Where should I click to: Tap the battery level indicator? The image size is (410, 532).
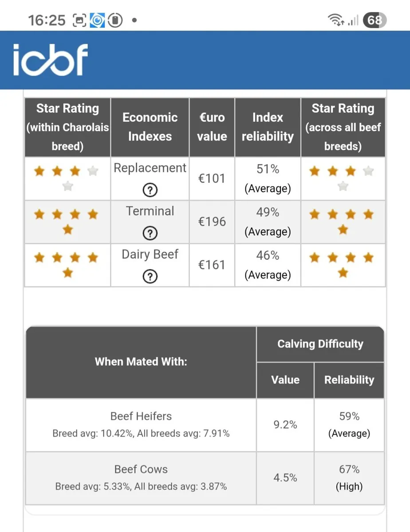(x=374, y=20)
